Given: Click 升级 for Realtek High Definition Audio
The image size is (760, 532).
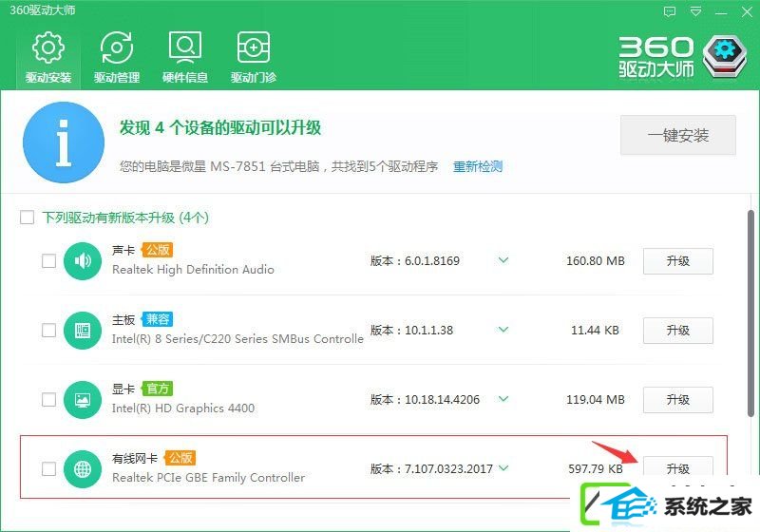Looking at the screenshot, I should point(678,261).
